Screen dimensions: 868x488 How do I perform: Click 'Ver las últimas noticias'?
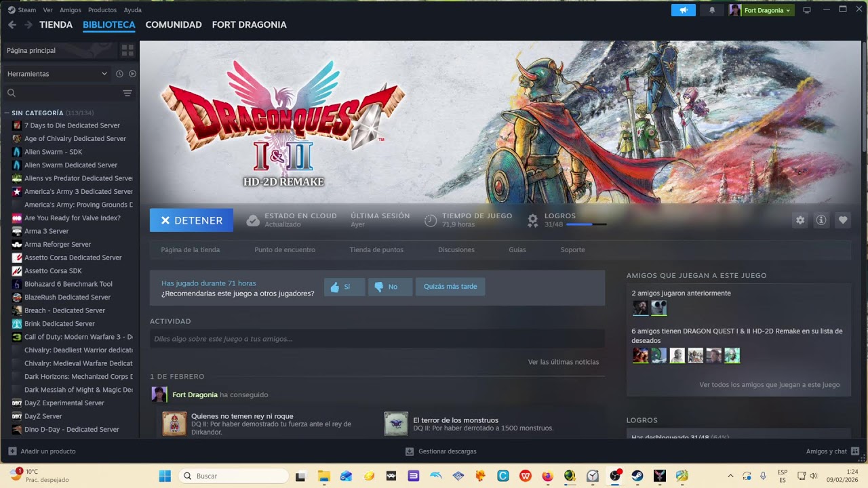coord(564,362)
